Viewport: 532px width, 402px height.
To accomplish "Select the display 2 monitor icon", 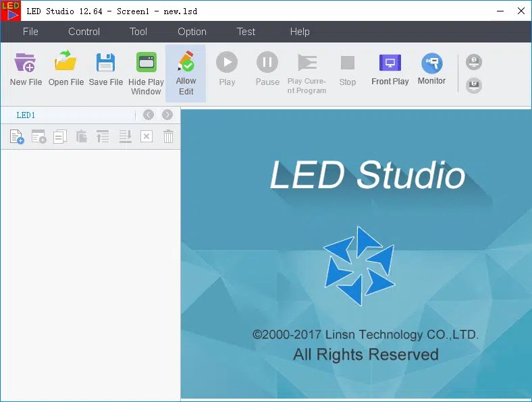I will point(474,86).
